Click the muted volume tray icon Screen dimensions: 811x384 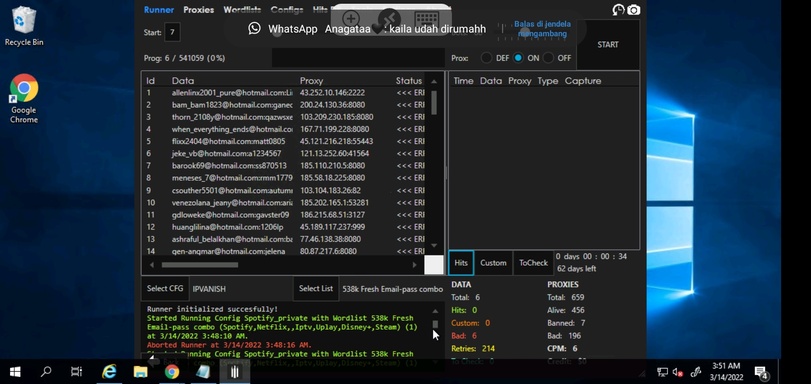pyautogui.click(x=678, y=372)
